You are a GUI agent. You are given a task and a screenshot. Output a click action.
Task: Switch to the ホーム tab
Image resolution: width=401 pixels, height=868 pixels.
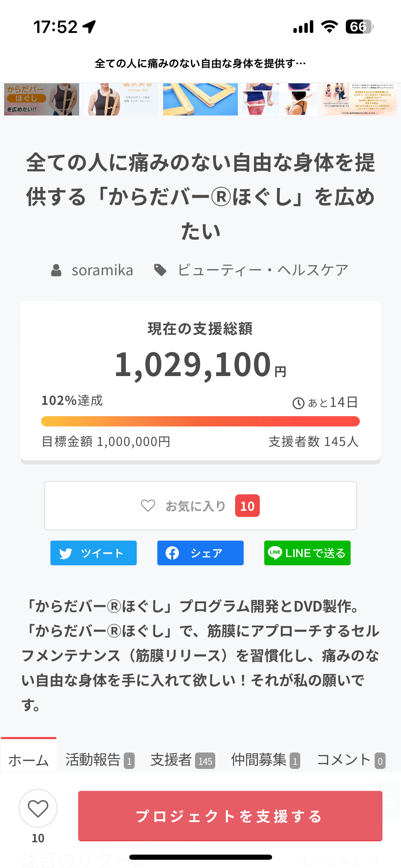tap(28, 760)
